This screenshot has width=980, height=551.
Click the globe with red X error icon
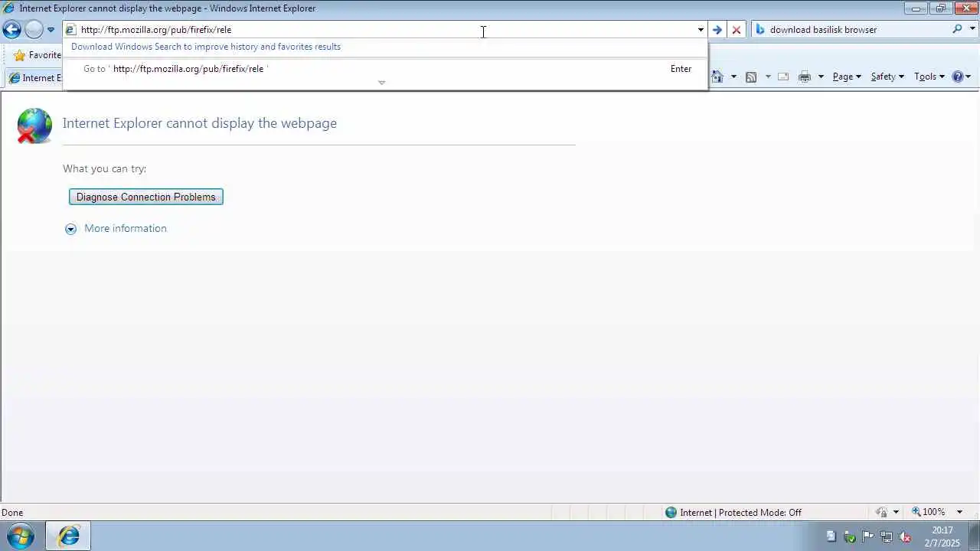[34, 126]
